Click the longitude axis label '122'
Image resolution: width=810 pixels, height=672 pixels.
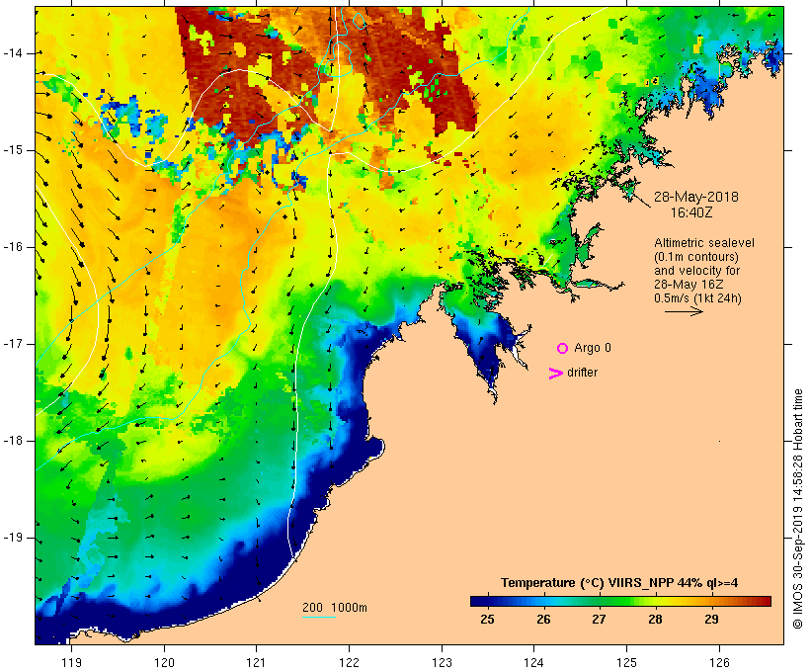(350, 662)
